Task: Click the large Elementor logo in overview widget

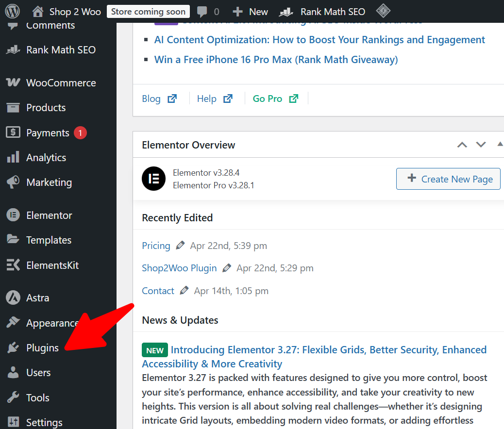Action: pyautogui.click(x=153, y=179)
